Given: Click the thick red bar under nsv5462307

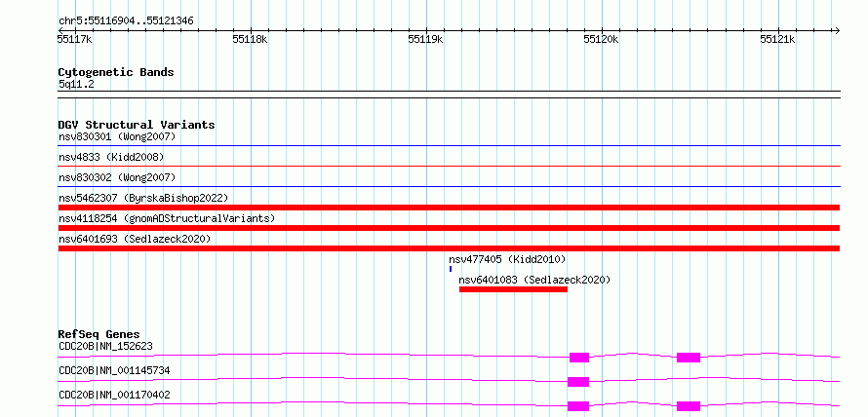Looking at the screenshot, I should tap(449, 208).
